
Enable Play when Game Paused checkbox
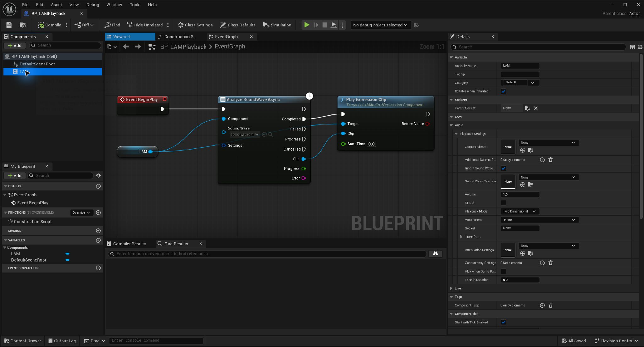pos(503,271)
